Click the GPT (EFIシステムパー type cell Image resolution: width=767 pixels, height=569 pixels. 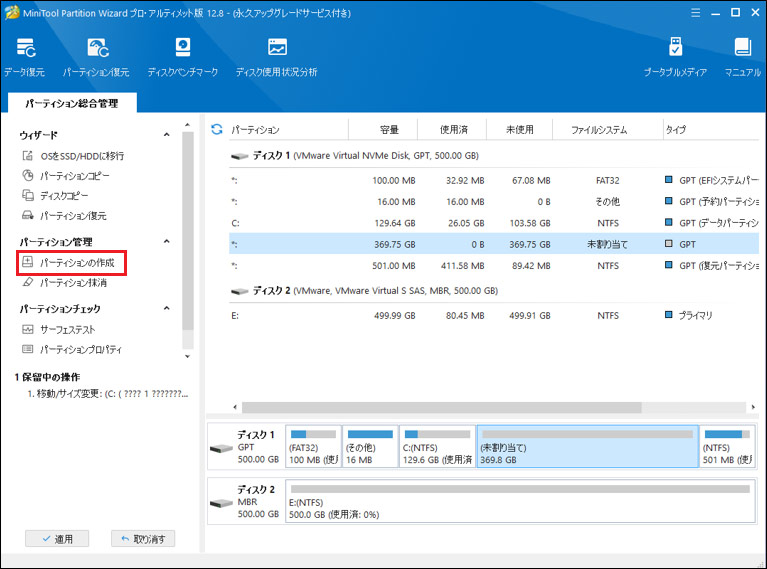(x=711, y=181)
